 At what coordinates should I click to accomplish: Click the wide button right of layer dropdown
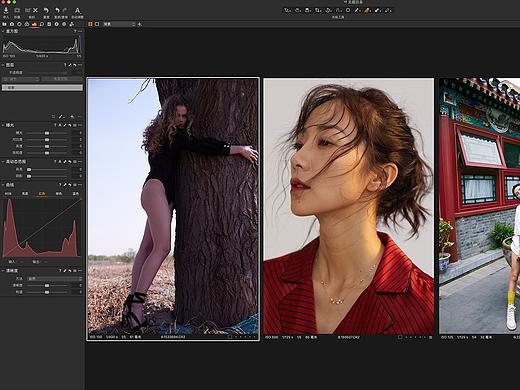(x=62, y=79)
